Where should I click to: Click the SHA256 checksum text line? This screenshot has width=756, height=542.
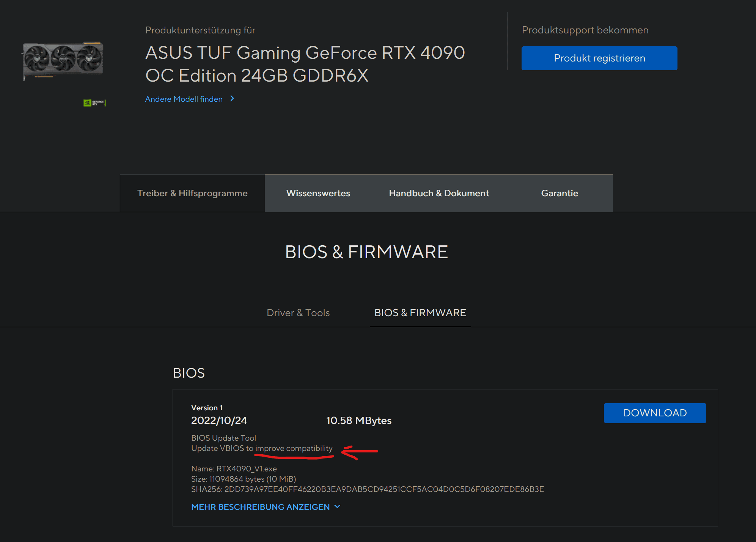(367, 489)
